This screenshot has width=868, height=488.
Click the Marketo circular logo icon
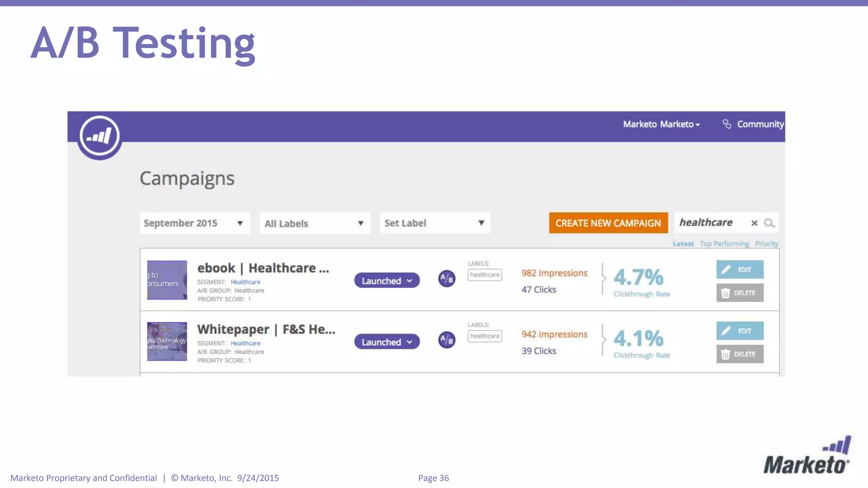coord(100,136)
